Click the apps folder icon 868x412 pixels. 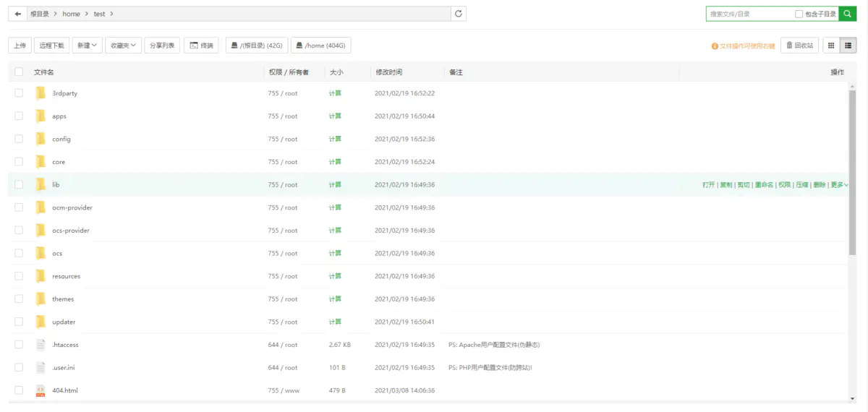[41, 116]
